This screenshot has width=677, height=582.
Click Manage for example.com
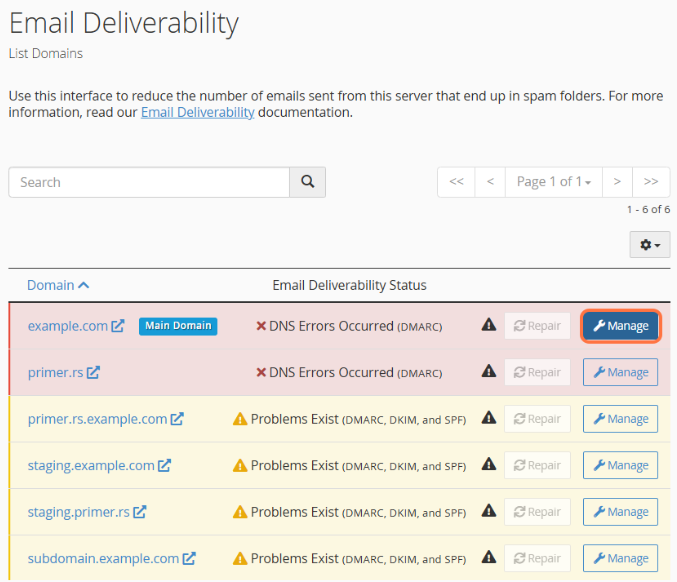tap(620, 326)
